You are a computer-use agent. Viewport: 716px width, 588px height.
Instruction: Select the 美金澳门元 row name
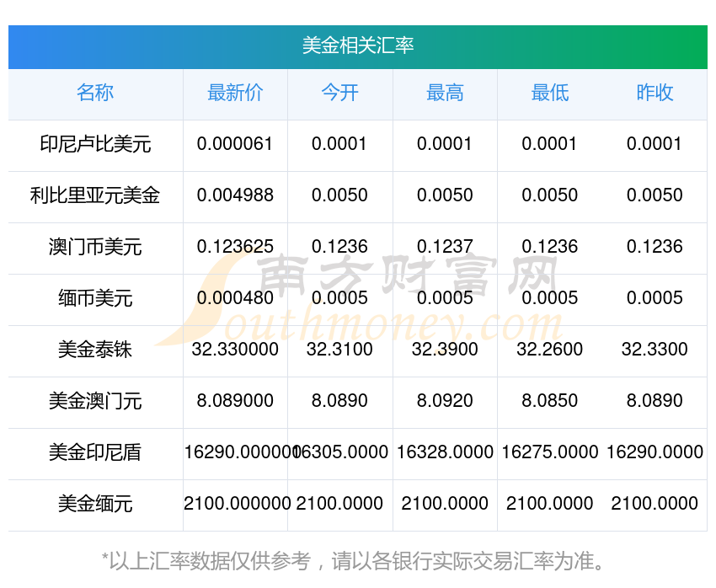click(x=95, y=401)
